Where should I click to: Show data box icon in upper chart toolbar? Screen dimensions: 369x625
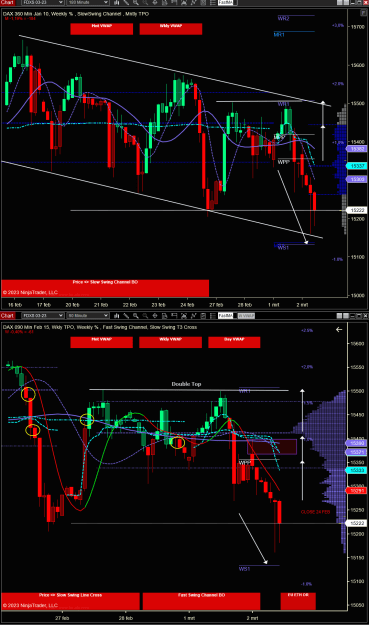click(x=164, y=2)
